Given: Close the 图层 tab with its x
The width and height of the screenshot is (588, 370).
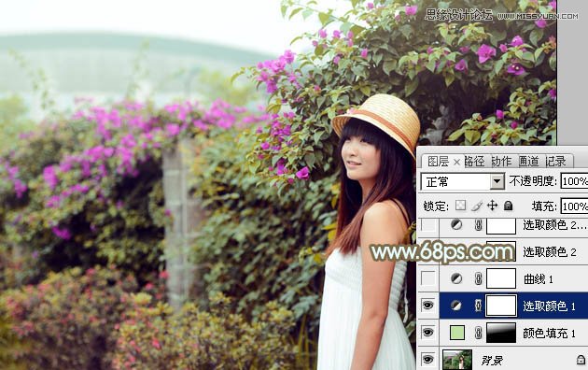Looking at the screenshot, I should 456,163.
